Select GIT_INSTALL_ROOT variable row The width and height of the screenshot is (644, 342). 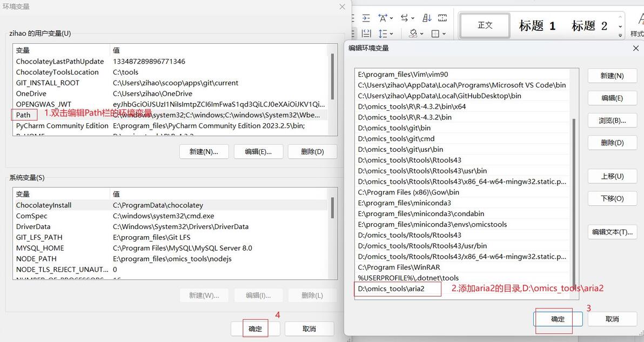[x=170, y=83]
